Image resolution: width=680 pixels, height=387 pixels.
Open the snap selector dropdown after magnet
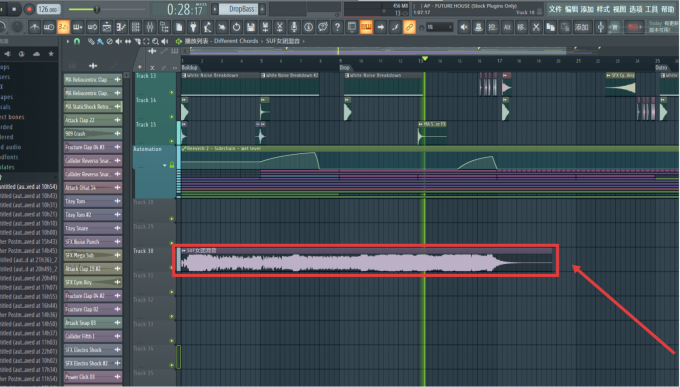(439, 27)
